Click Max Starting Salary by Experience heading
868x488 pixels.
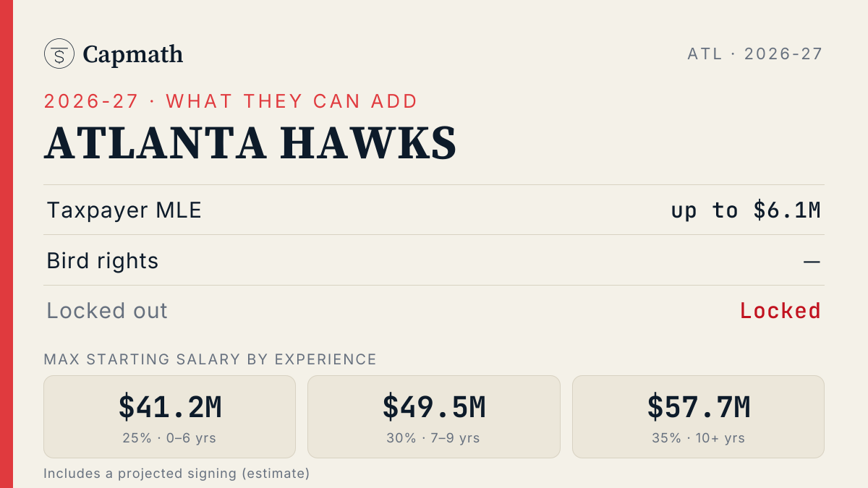210,359
